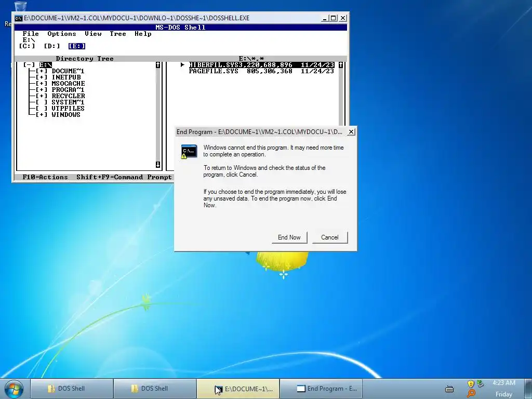Click the Directory Tree panel title

click(85, 59)
